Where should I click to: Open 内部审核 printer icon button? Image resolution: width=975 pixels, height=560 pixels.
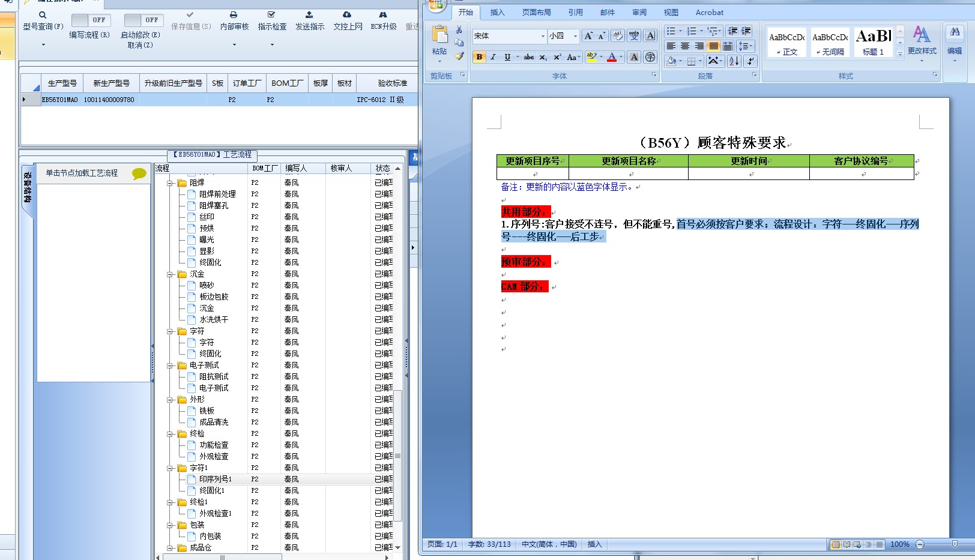234,14
